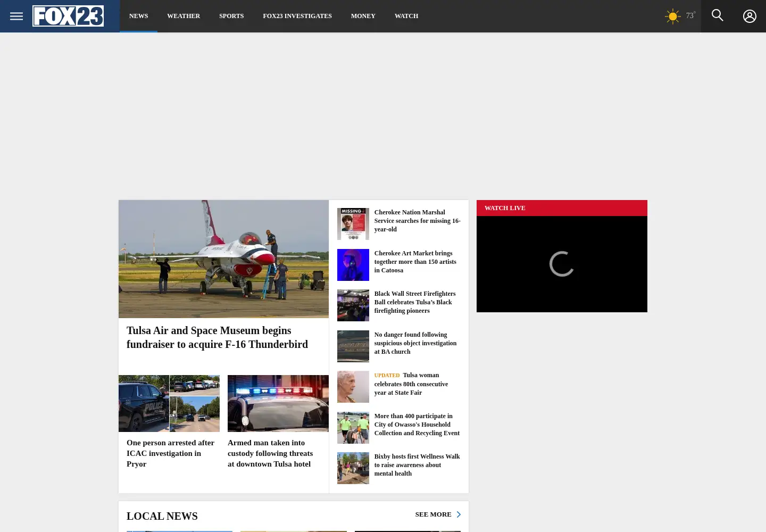Viewport: 766px width, 532px height.
Task: Open the search icon
Action: pos(718,15)
